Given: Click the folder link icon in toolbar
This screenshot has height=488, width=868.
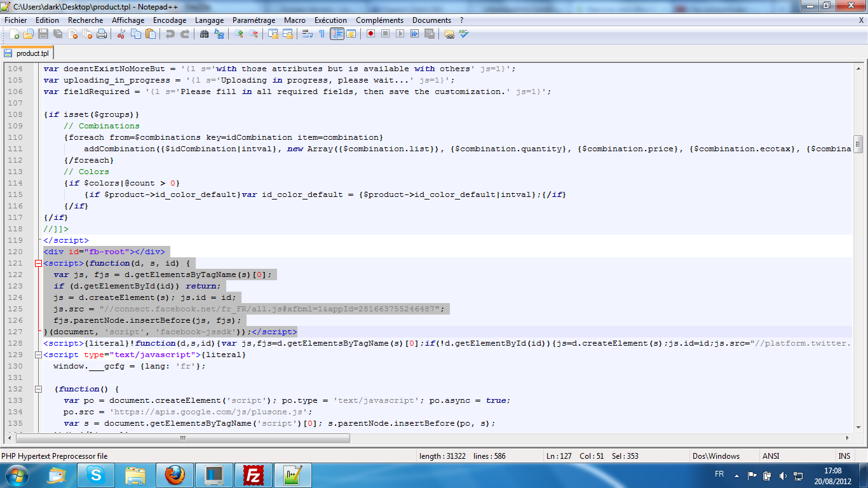Looking at the screenshot, I should pos(449,34).
